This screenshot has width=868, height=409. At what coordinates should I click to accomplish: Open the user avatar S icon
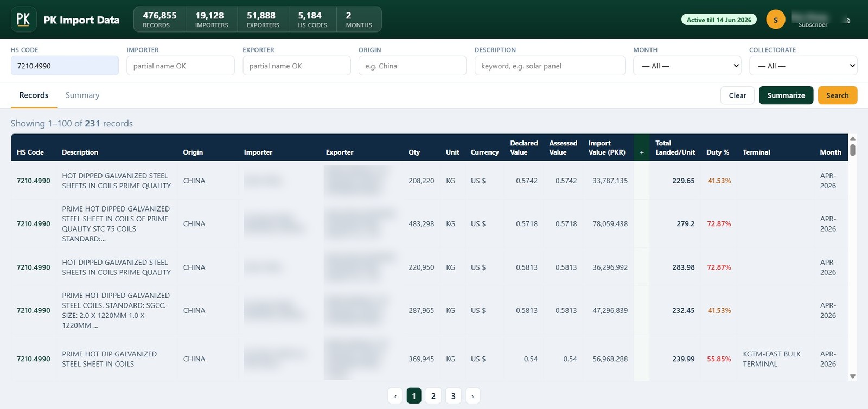coord(775,20)
